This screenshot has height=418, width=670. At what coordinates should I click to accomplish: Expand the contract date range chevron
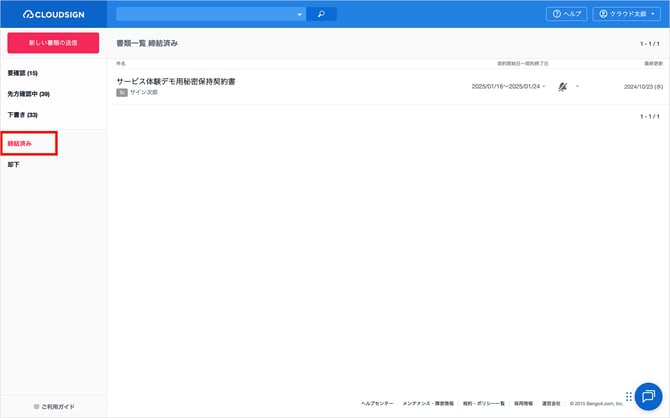(544, 86)
